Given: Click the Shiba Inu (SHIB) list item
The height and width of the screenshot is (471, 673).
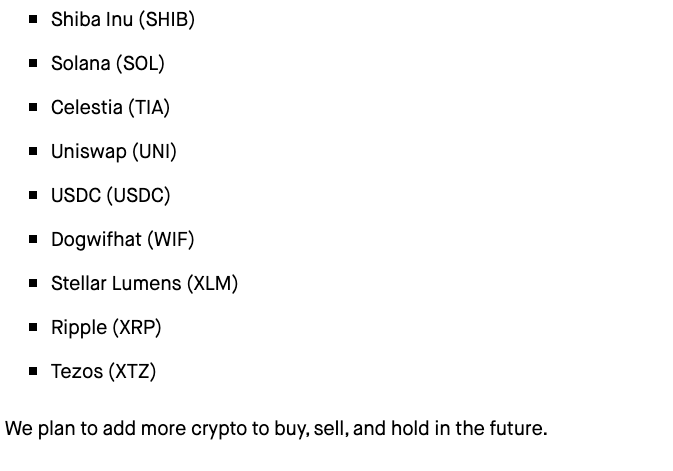Looking at the screenshot, I should pos(122,19).
